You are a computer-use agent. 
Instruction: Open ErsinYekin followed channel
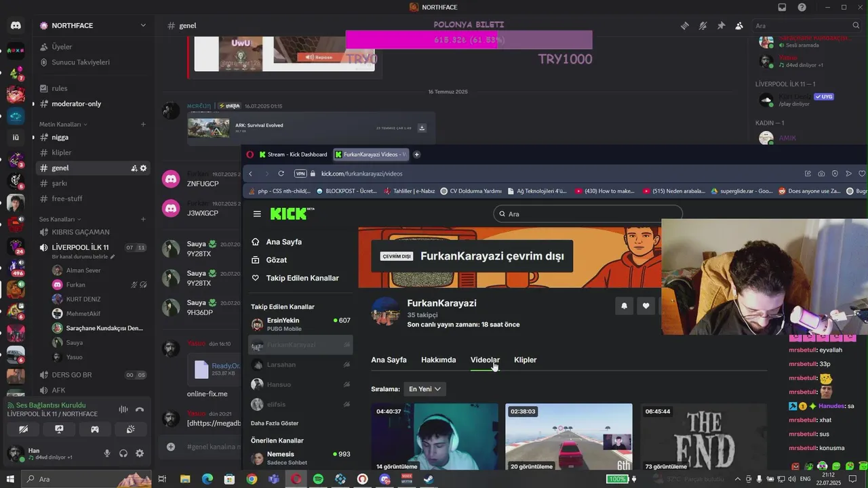300,324
